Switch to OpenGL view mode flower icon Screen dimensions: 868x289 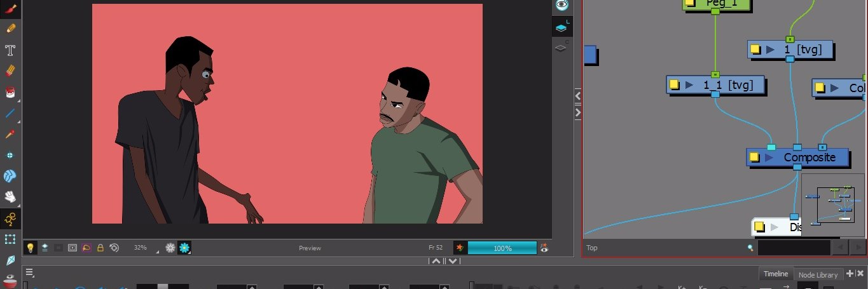tap(170, 248)
